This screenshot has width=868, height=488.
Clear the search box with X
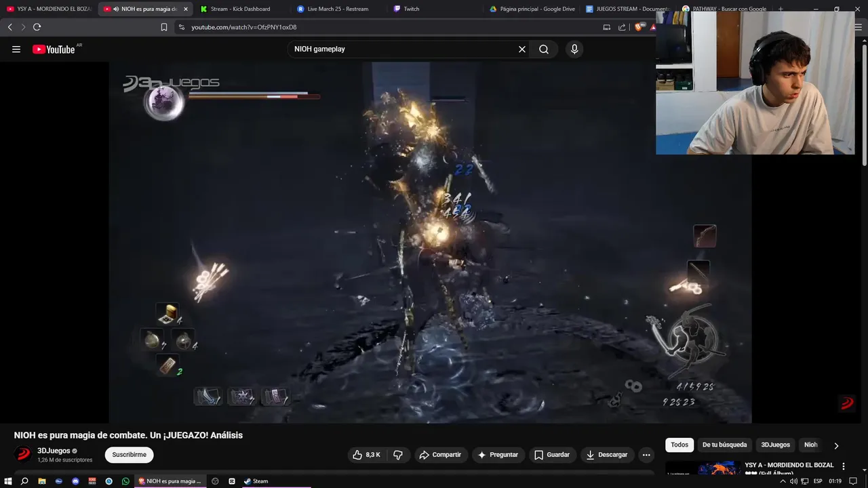click(522, 49)
